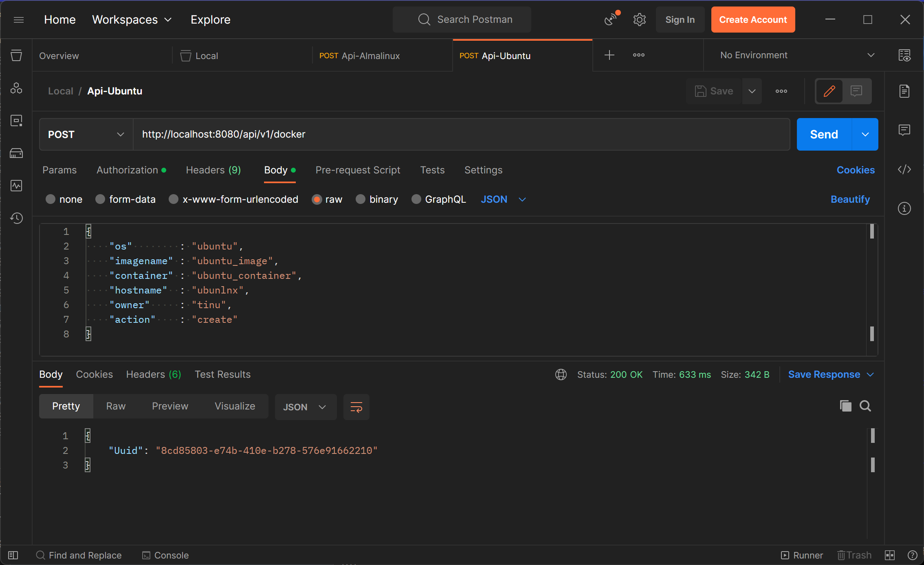Open the Monitors sidebar icon
Screen dimensions: 924x565
coord(16,186)
